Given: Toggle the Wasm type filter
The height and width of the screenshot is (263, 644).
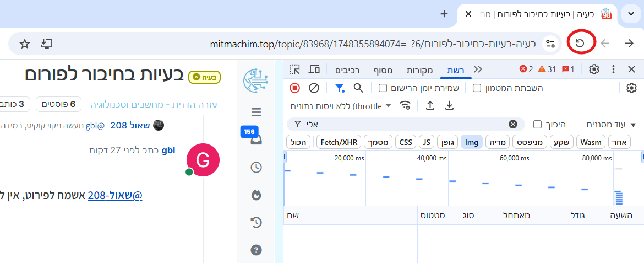Looking at the screenshot, I should click(x=590, y=142).
